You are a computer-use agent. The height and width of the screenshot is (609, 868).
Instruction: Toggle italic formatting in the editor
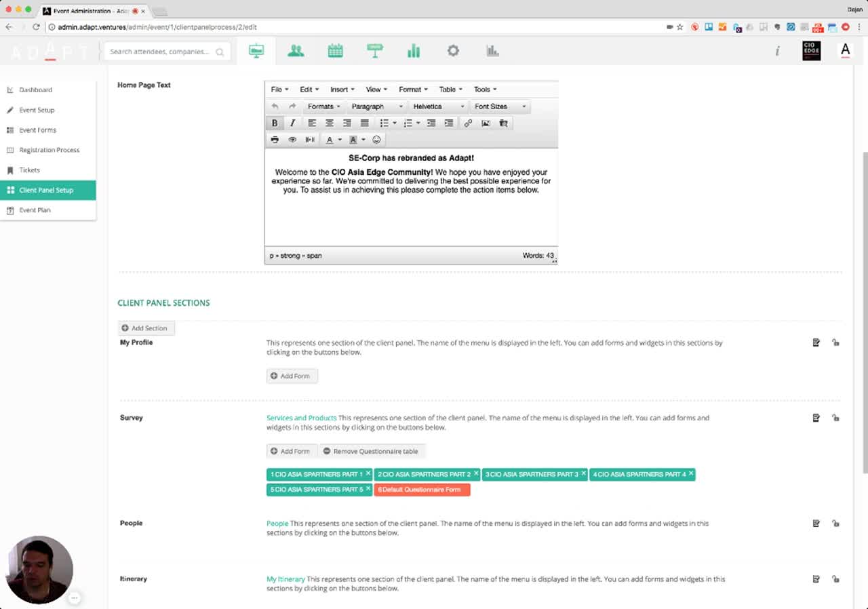292,123
